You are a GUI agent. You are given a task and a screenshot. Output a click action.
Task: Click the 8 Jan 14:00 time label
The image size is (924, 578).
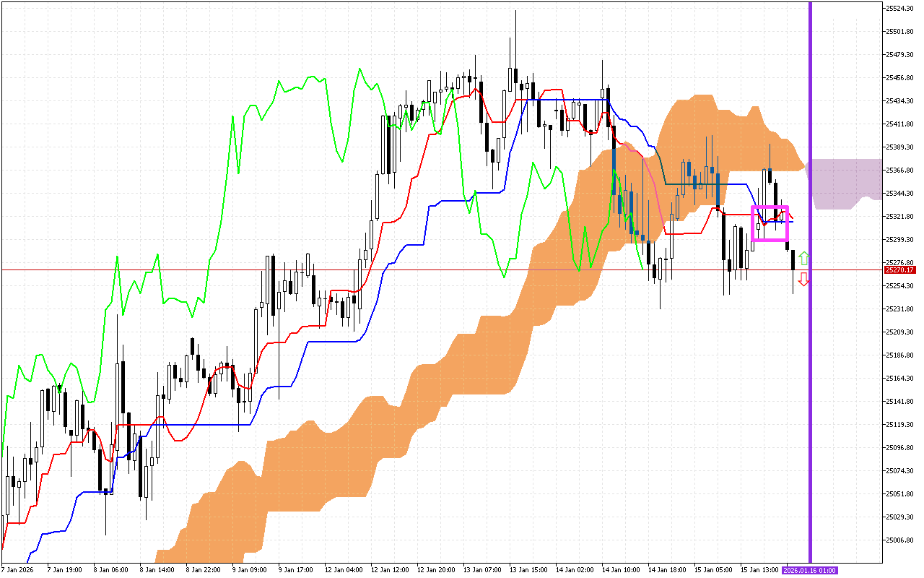(x=156, y=570)
